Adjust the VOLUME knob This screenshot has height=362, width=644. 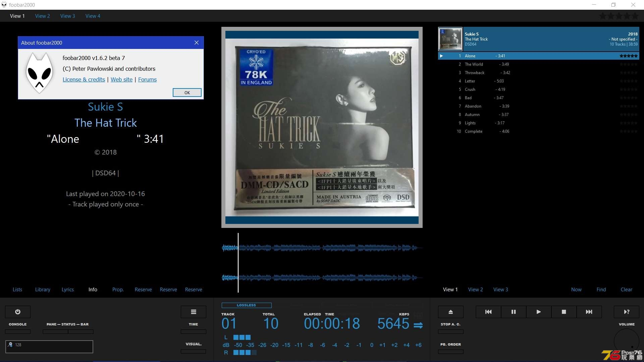click(x=627, y=341)
